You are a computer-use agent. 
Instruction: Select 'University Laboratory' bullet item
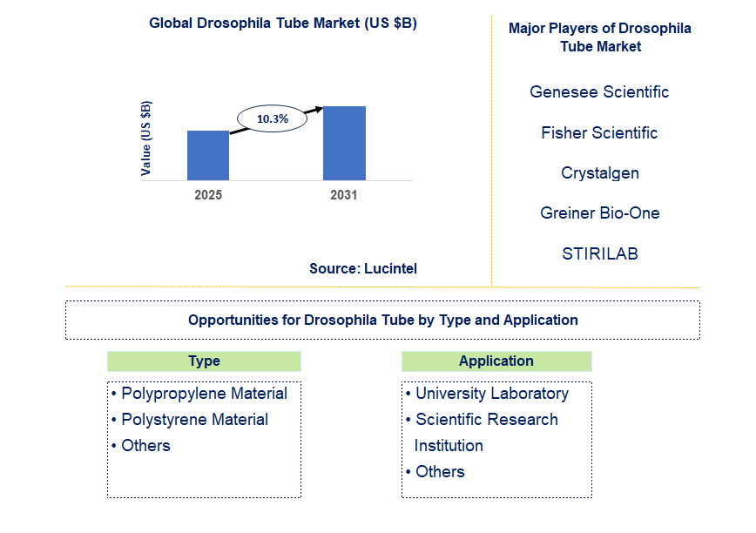tap(487, 394)
